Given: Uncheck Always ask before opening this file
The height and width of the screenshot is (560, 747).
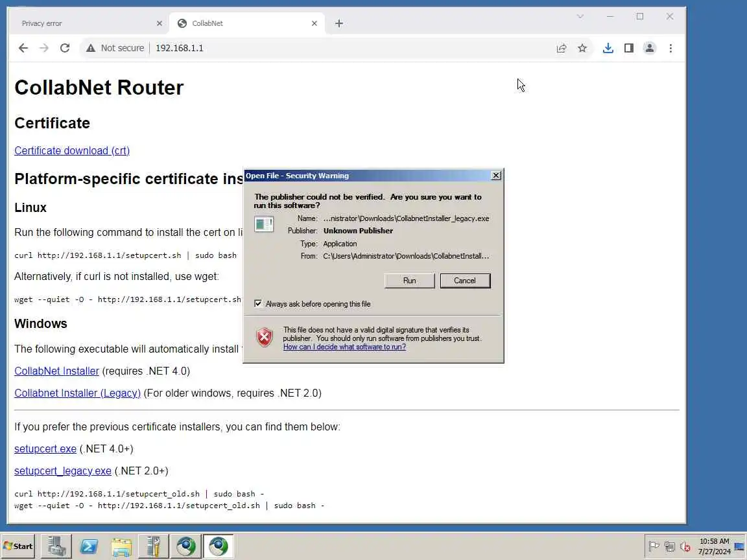Looking at the screenshot, I should pyautogui.click(x=257, y=304).
